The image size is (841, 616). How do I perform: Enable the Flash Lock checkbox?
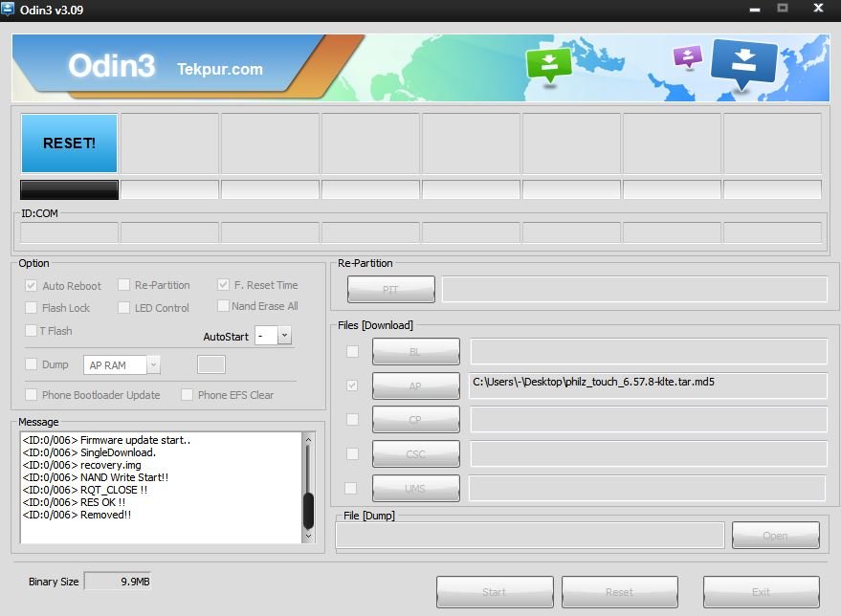(x=32, y=308)
